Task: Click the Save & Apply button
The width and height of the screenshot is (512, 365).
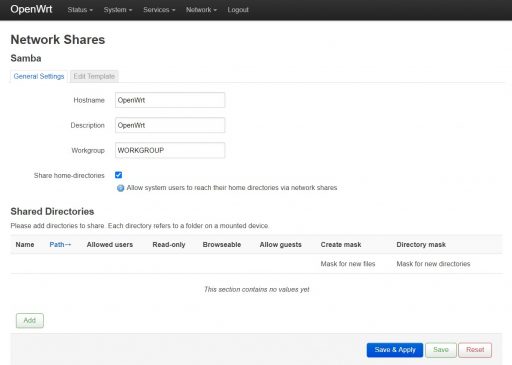Action: [x=395, y=350]
